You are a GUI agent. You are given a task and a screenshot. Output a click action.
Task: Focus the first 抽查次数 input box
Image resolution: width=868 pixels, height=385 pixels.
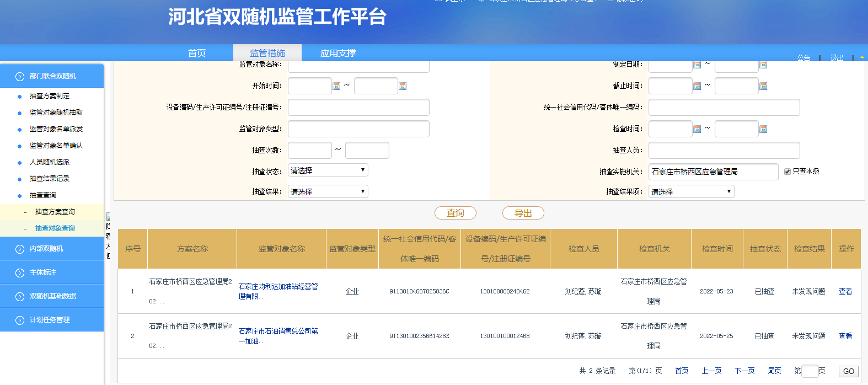(x=310, y=150)
